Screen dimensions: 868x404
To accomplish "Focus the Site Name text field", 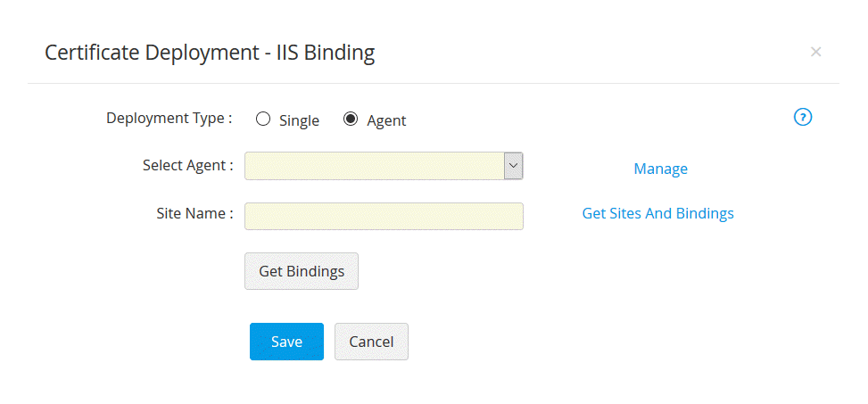I will (x=384, y=217).
